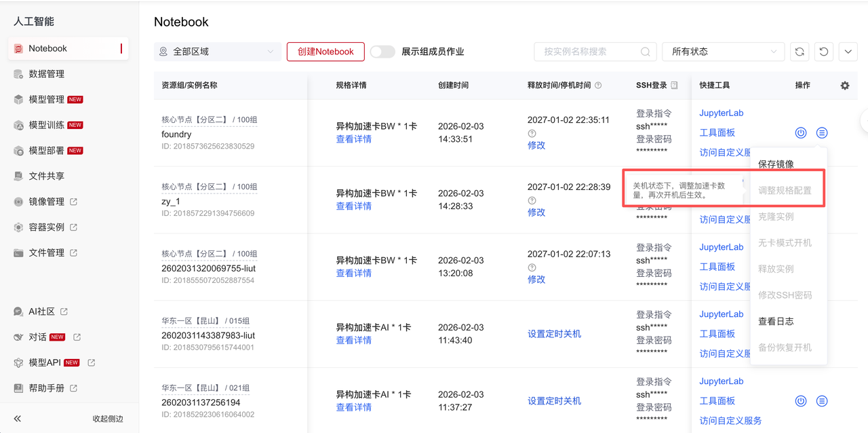This screenshot has width=868, height=433.
Task: Focus the 按实例名称搜索 search field
Action: [587, 52]
